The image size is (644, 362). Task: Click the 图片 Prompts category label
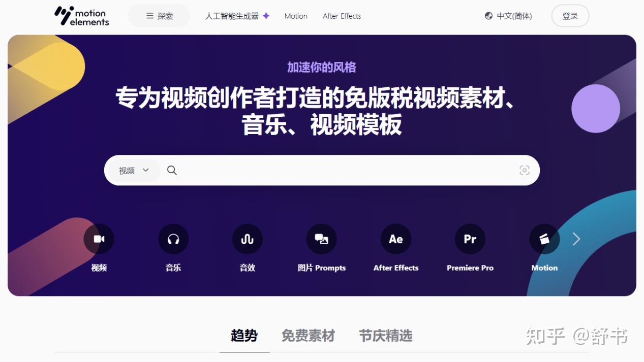click(x=322, y=268)
